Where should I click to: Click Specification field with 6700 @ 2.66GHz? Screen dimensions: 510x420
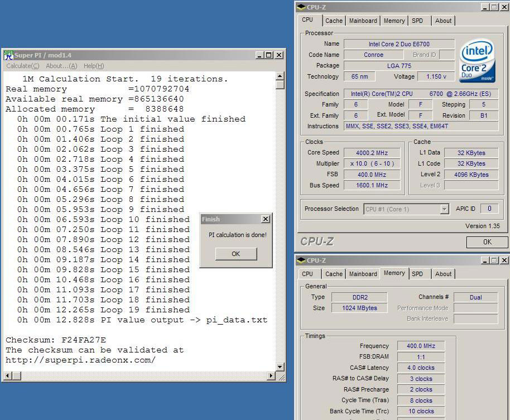click(421, 94)
